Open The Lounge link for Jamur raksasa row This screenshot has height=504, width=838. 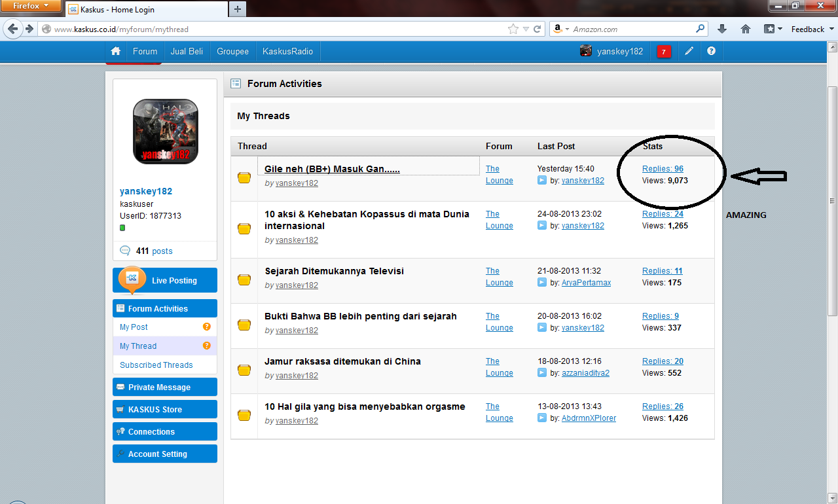pos(499,367)
